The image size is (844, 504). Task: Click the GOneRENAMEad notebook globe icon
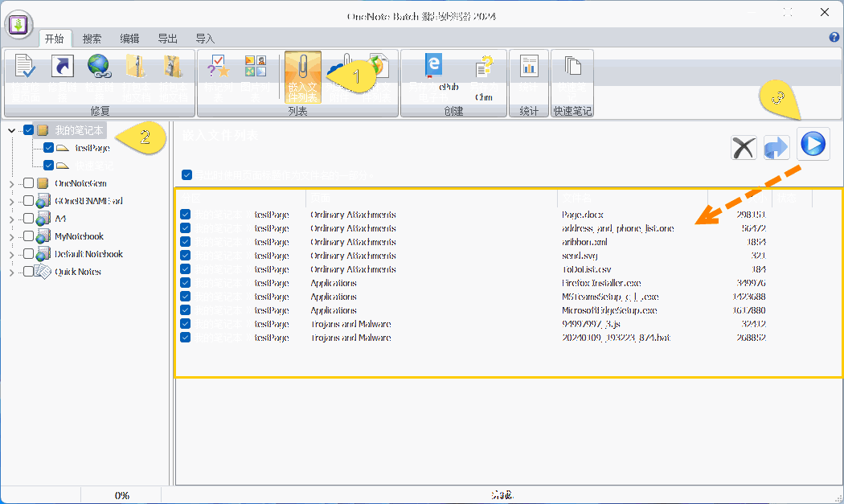pos(43,202)
